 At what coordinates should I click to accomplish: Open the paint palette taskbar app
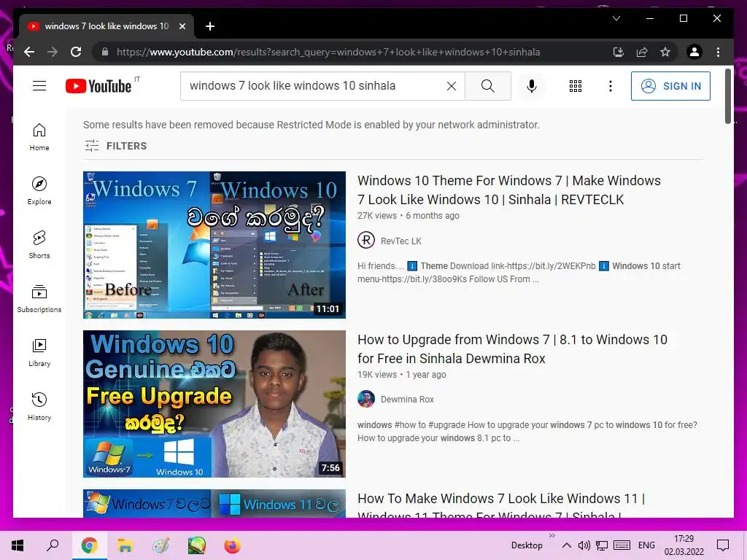pyautogui.click(x=160, y=545)
